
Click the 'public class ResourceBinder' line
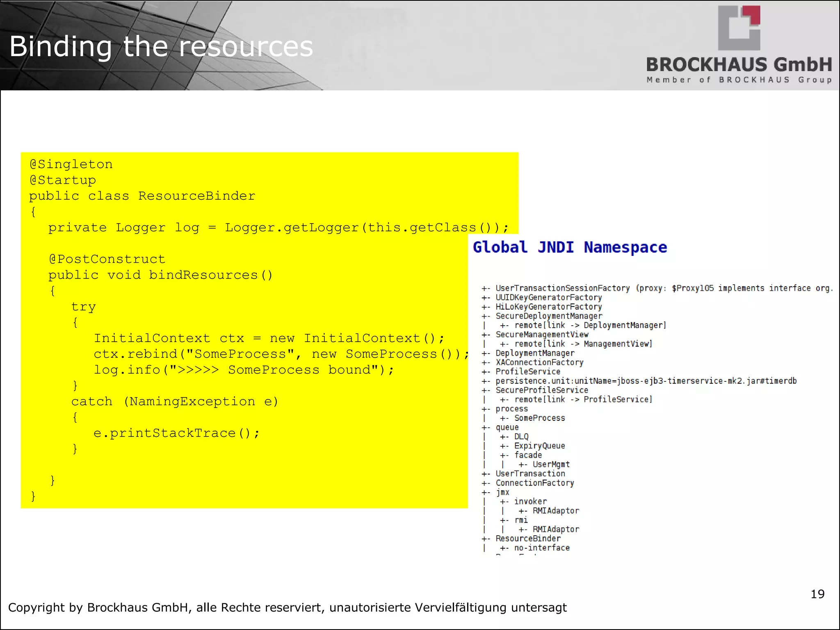[142, 196]
